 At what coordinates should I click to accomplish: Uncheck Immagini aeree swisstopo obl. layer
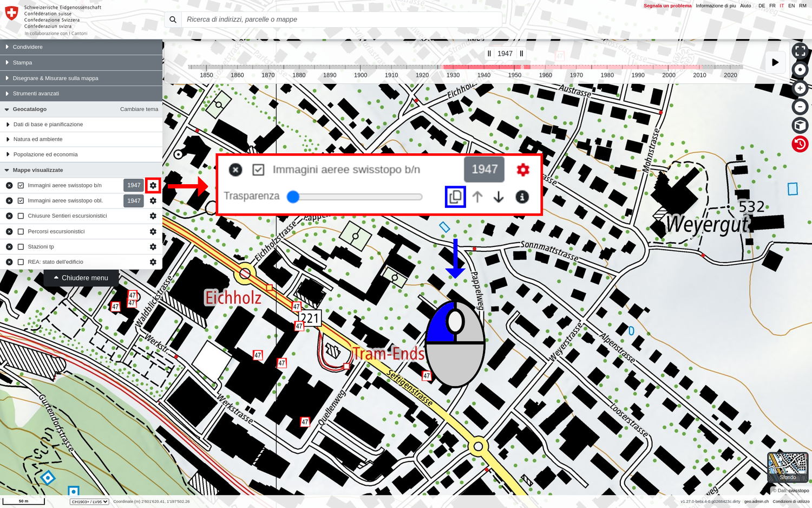(21, 201)
